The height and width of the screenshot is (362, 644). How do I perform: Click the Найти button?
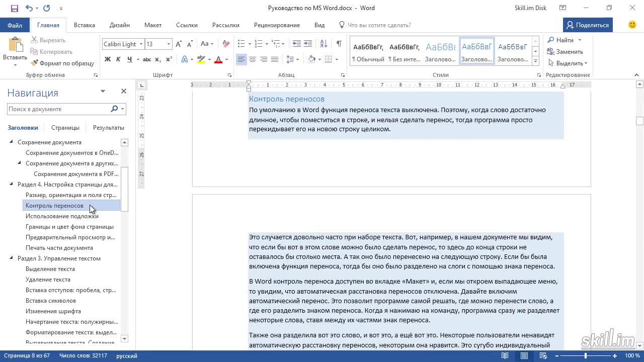pos(560,40)
